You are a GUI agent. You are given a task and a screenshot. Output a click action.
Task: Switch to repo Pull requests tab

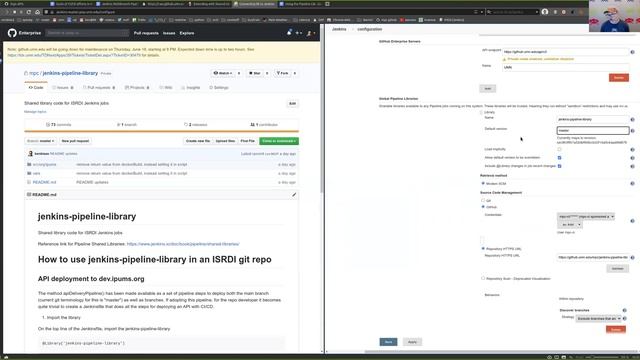tap(99, 88)
